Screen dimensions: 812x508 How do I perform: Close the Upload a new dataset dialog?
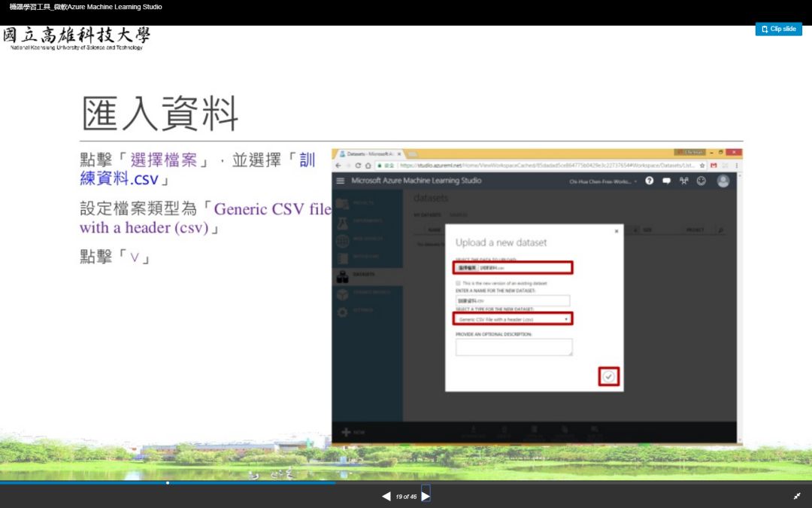coord(617,231)
